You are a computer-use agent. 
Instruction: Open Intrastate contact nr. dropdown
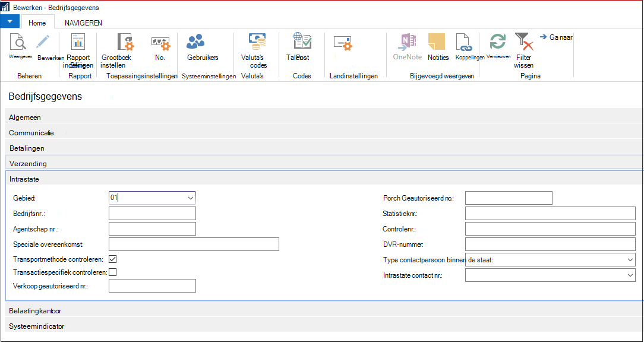pyautogui.click(x=630, y=275)
